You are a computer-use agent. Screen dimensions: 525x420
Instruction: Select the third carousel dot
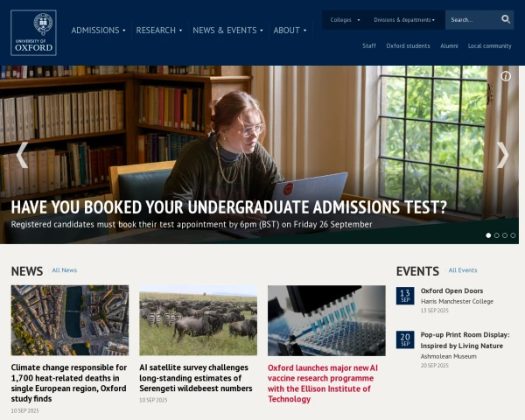pyautogui.click(x=505, y=235)
